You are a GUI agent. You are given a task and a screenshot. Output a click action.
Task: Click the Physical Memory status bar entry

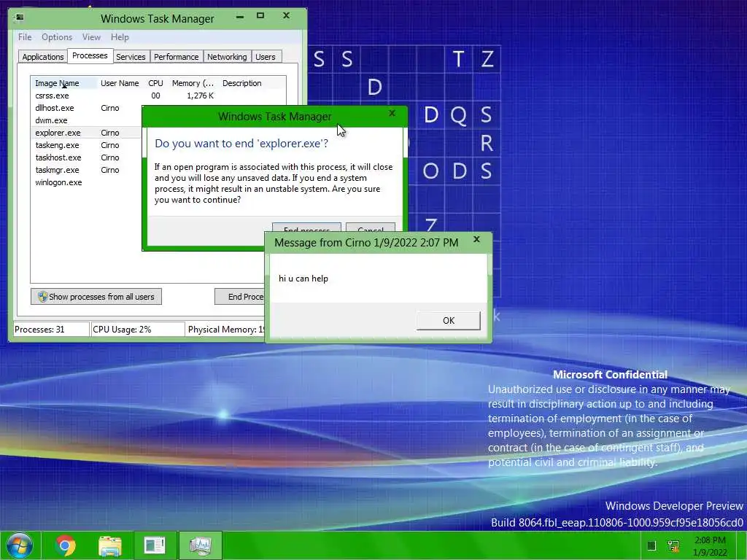(x=225, y=330)
